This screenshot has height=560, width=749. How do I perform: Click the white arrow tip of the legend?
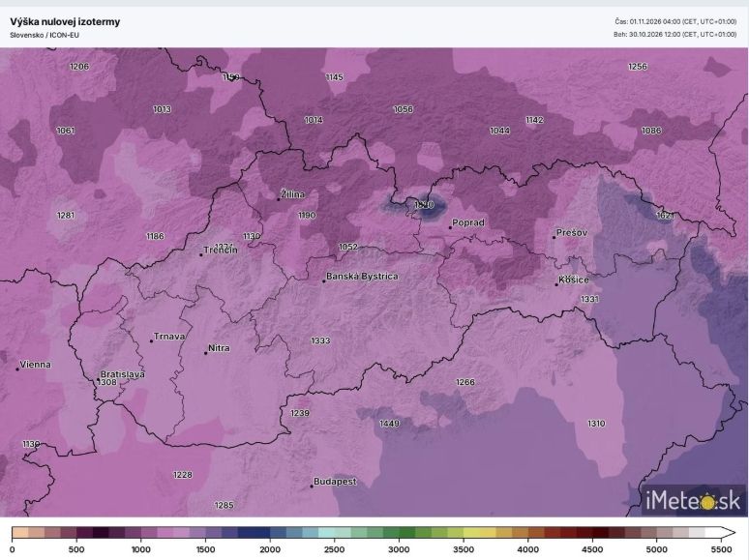(x=729, y=533)
